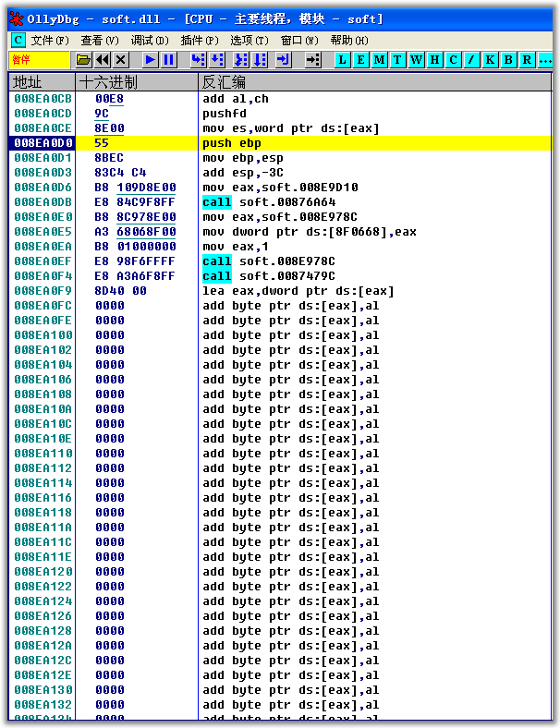Select add esp,-3C instruction
This screenshot has height=728, width=560.
coord(242,173)
